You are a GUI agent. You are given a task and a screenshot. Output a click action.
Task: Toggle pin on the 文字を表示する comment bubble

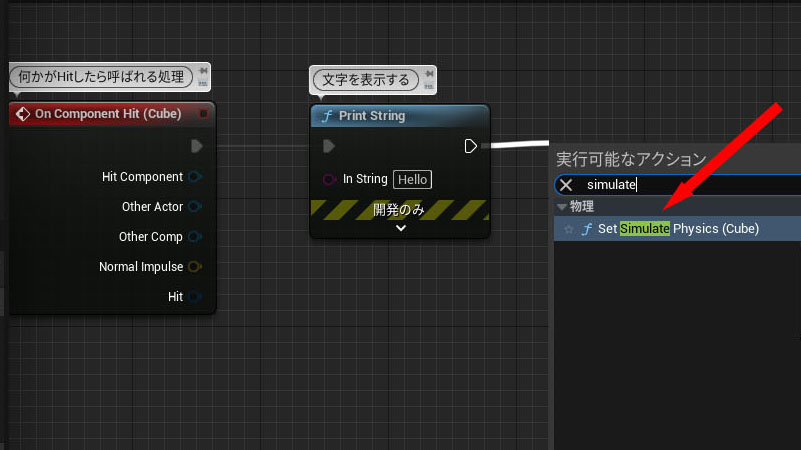tap(427, 75)
